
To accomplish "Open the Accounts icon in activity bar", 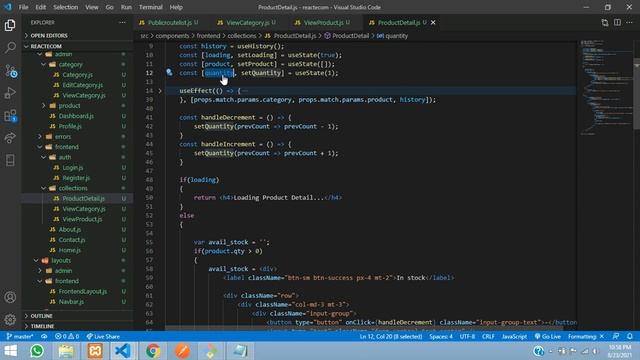I will [10, 297].
